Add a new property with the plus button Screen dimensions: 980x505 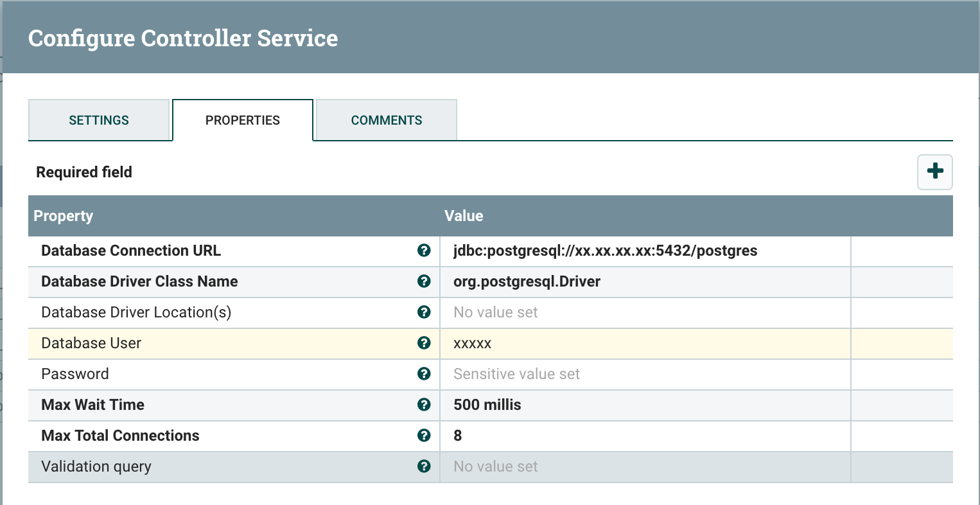[x=934, y=172]
